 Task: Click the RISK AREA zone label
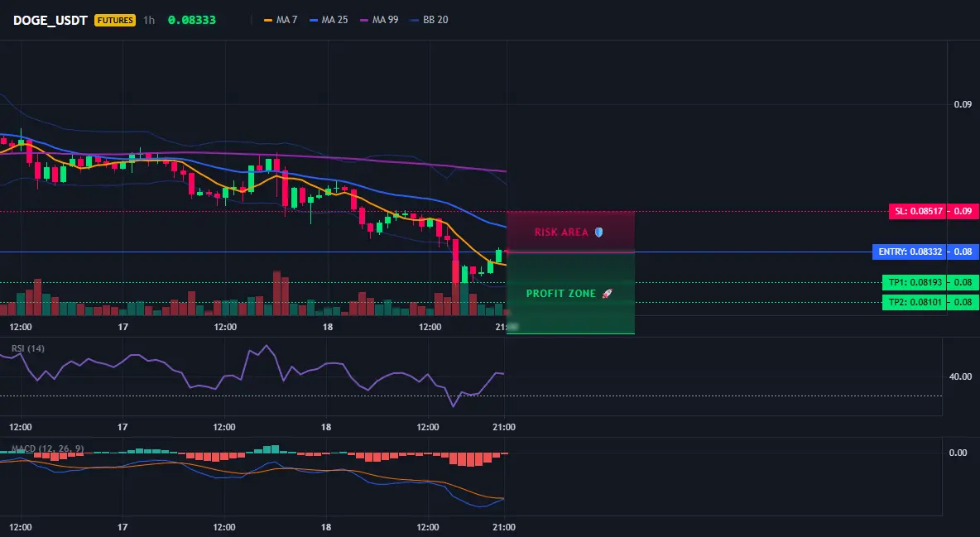tap(561, 232)
